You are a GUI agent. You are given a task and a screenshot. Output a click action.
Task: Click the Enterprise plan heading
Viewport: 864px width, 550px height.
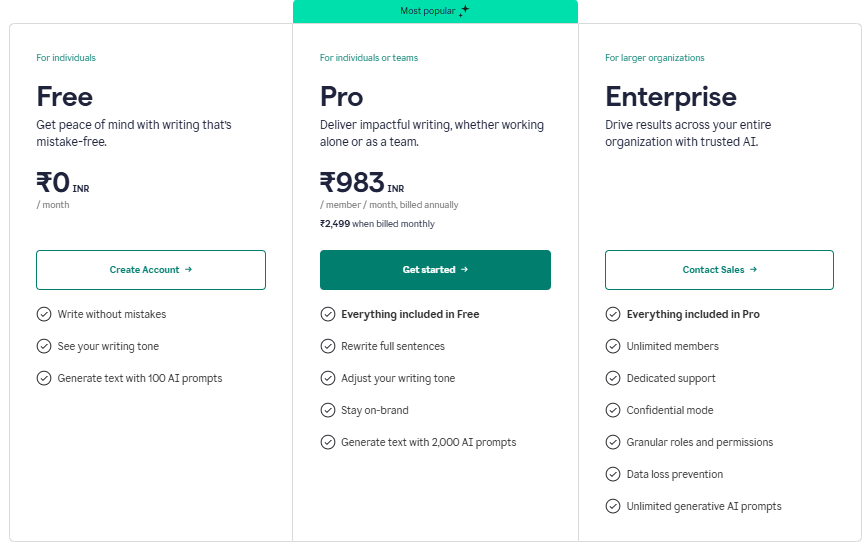click(671, 97)
